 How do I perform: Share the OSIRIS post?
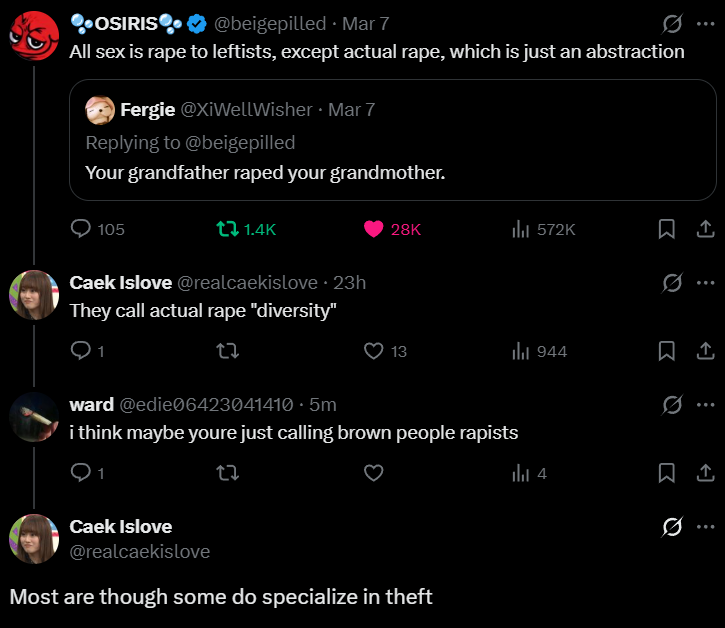[x=704, y=229]
